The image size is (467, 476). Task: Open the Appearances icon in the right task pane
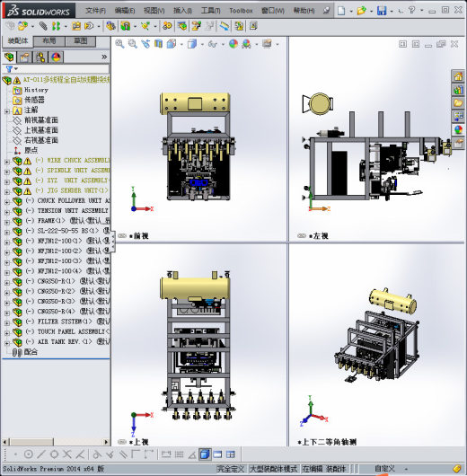(458, 129)
